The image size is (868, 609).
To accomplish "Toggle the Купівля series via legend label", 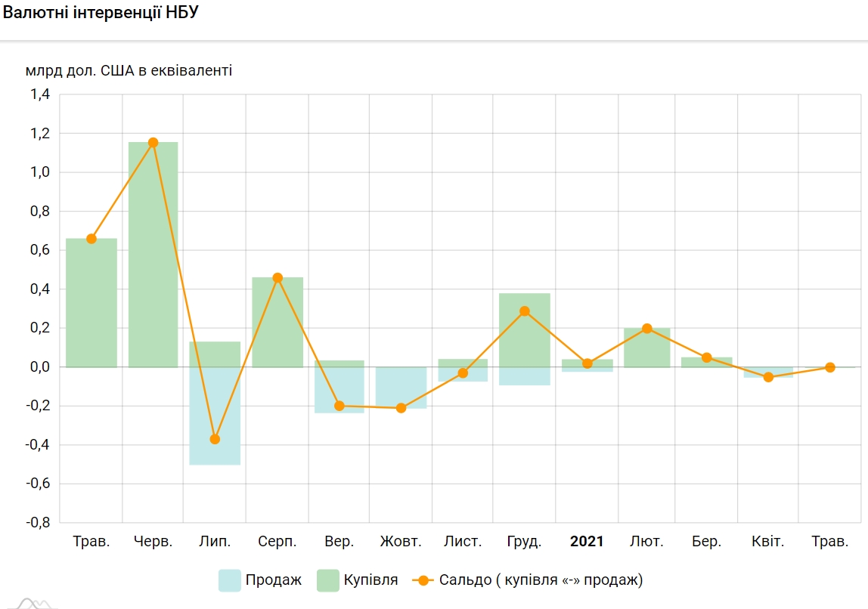I will click(370, 580).
